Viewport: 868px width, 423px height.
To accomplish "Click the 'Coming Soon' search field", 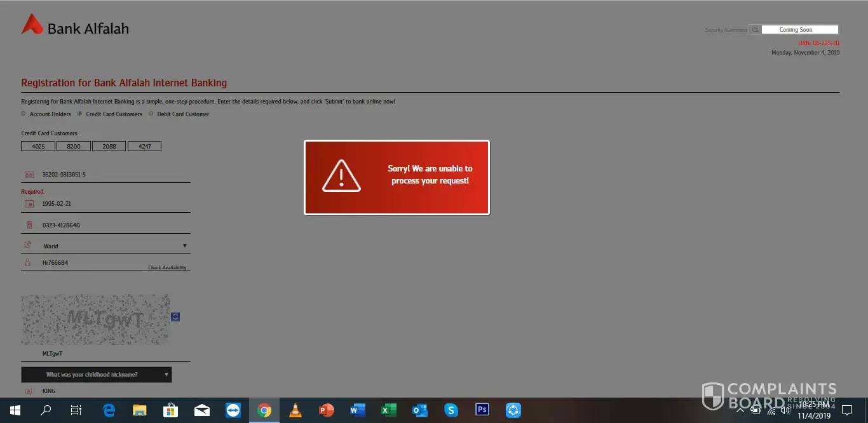I will pyautogui.click(x=799, y=30).
